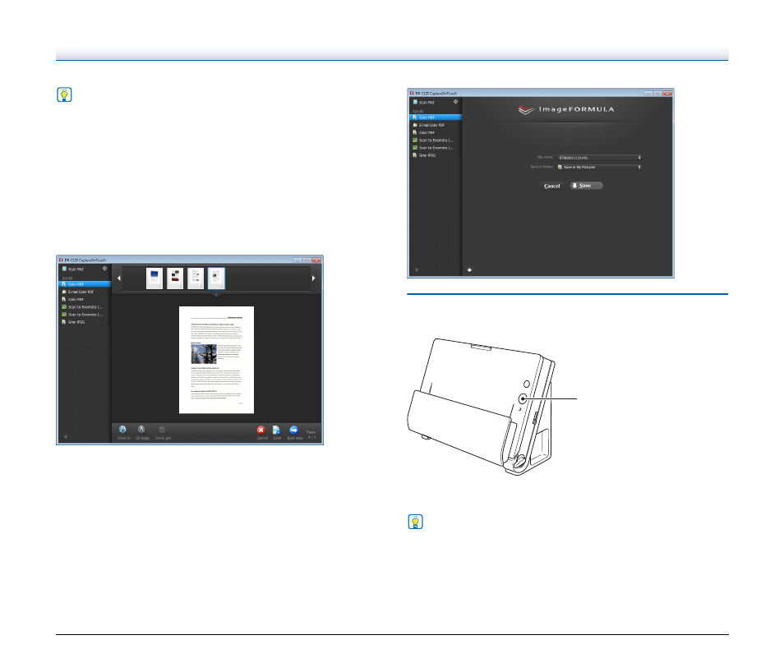The width and height of the screenshot is (784, 672).
Task: Select unhighlighted Color PDF job in preview window
Action: point(85,299)
